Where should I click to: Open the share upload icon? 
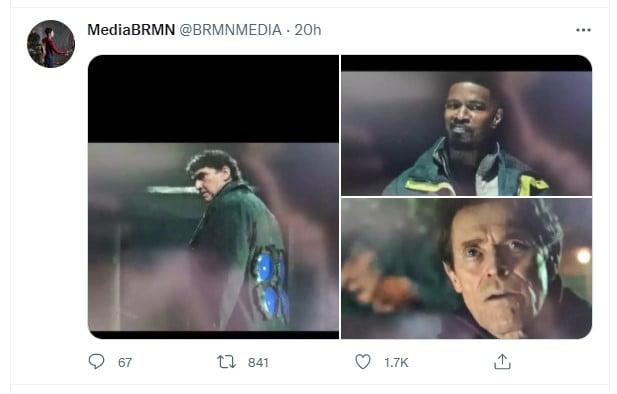click(x=502, y=361)
